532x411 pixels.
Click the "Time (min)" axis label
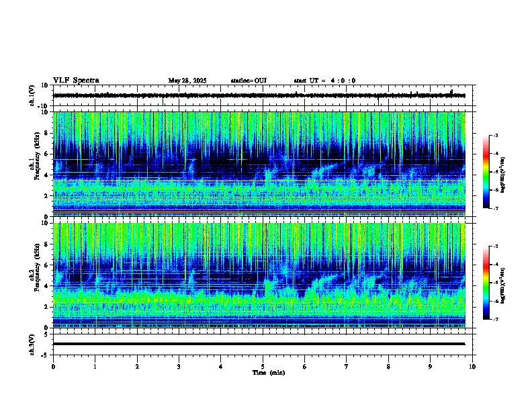(x=269, y=373)
